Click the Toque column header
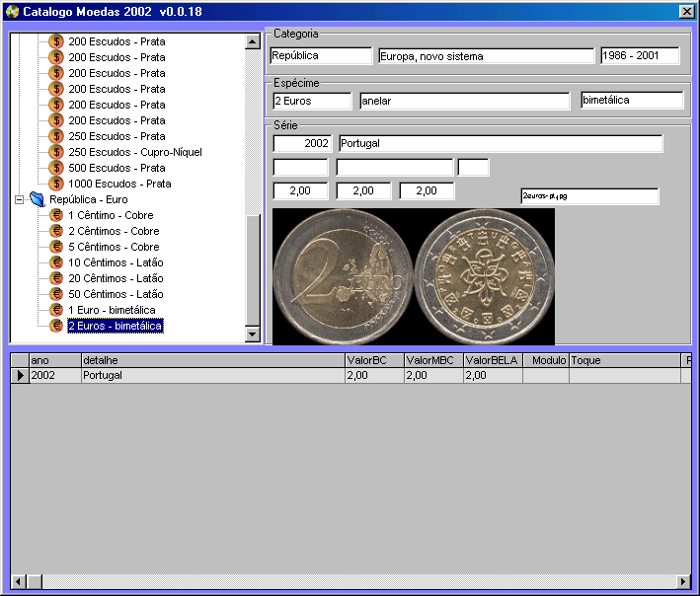 (x=625, y=360)
